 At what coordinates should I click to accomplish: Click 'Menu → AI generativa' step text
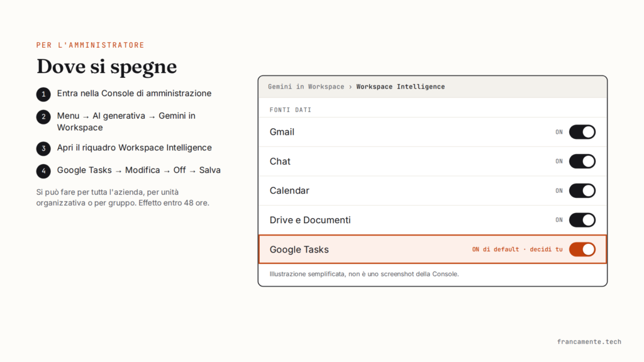(x=101, y=116)
